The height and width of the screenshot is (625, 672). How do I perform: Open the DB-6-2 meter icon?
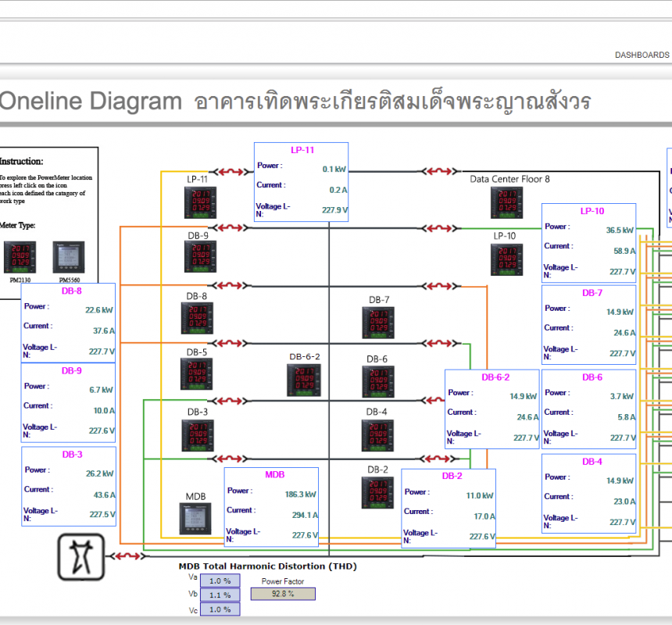click(x=304, y=380)
